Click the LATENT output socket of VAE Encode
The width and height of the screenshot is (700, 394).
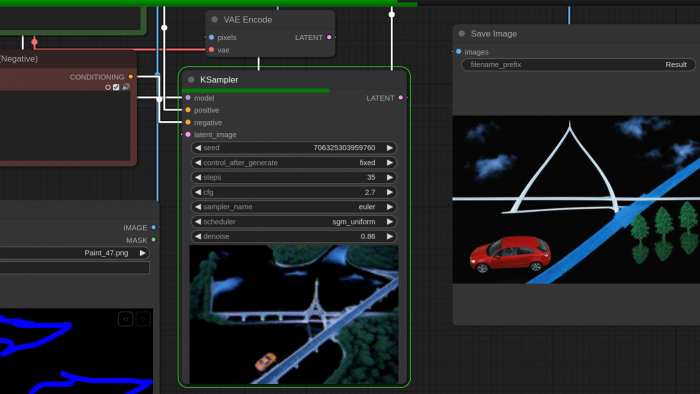point(329,37)
